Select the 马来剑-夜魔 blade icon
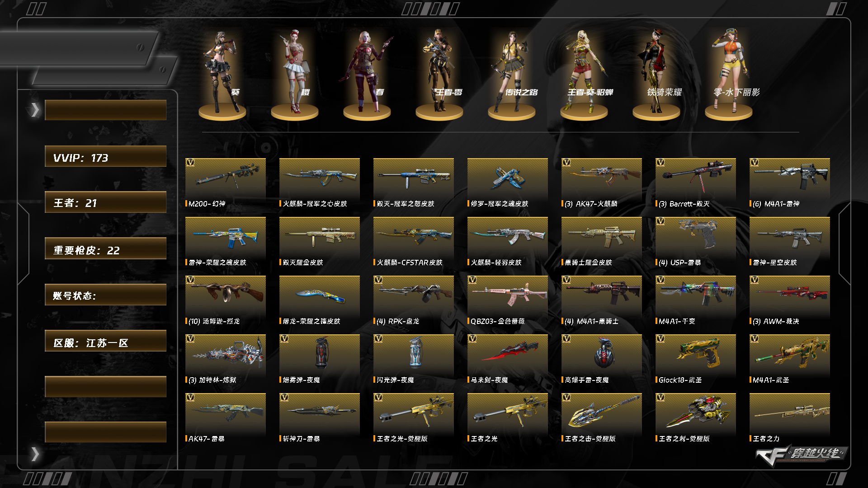Screen dimensions: 868x488 pyautogui.click(x=507, y=353)
